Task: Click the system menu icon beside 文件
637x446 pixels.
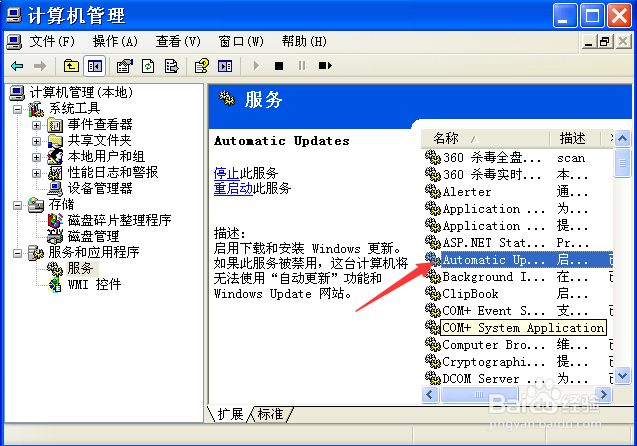Action: click(x=14, y=41)
